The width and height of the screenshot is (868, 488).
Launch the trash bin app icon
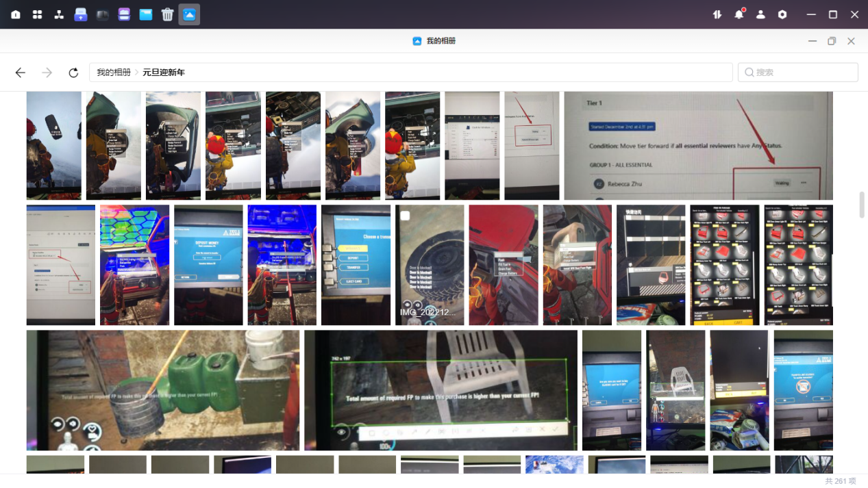pyautogui.click(x=167, y=14)
